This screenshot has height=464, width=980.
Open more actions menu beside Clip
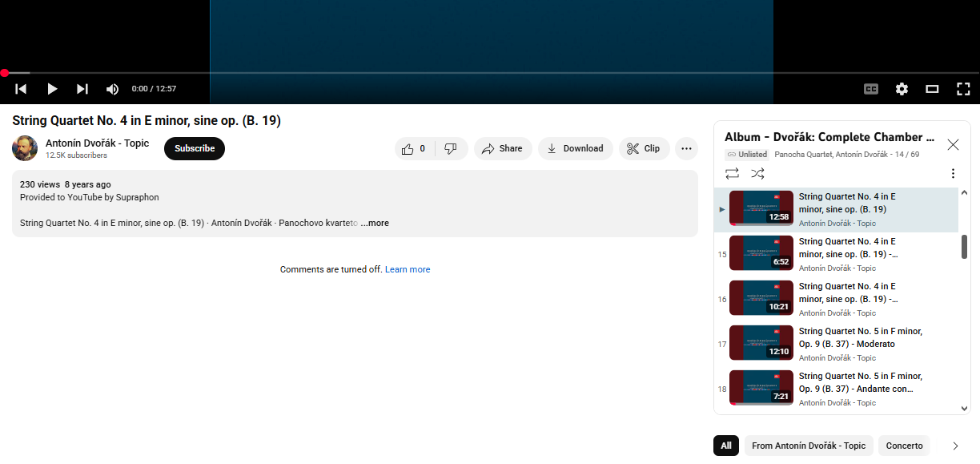pos(686,148)
